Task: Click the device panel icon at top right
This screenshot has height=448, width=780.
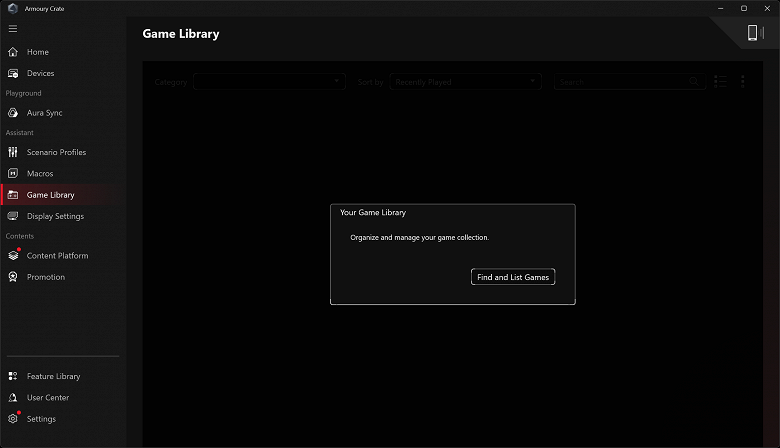Action: (x=755, y=33)
